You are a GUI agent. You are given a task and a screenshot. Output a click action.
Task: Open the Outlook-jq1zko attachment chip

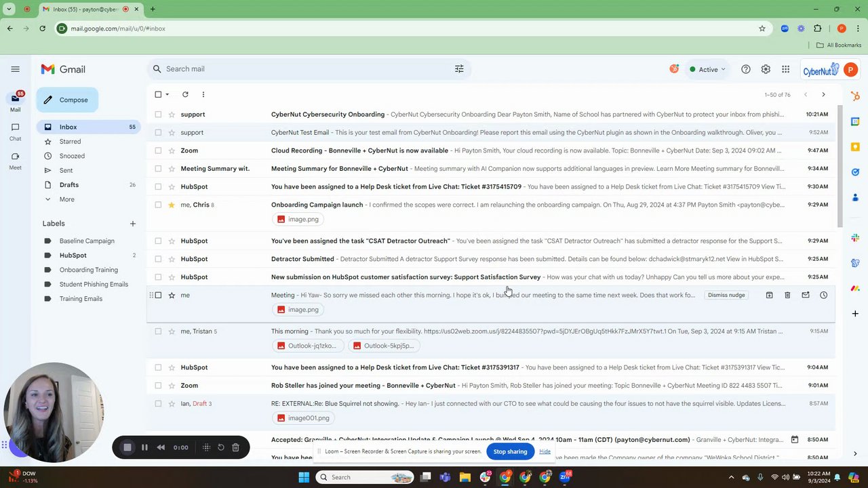(307, 346)
